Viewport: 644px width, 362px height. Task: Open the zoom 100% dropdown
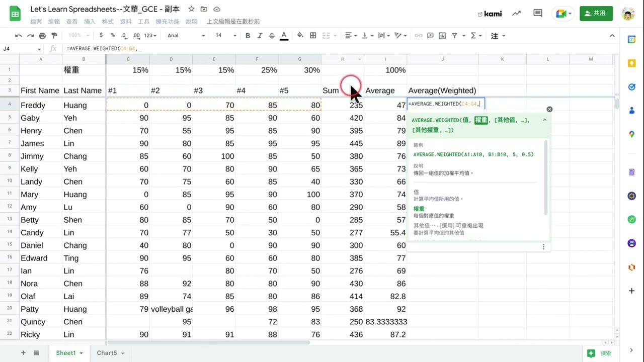(78, 36)
